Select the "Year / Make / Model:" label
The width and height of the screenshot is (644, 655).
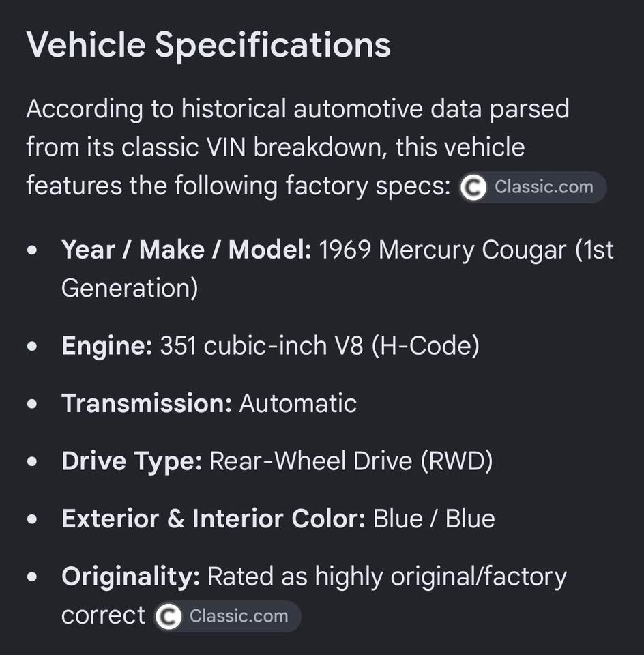point(186,250)
